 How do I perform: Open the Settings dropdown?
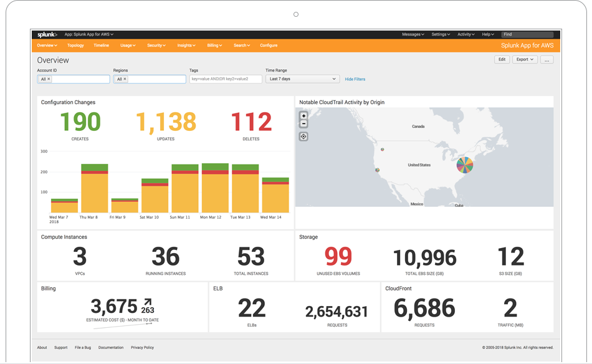tap(441, 34)
